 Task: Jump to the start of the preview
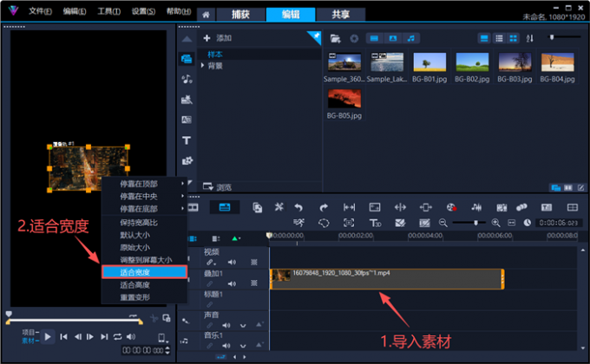63,336
